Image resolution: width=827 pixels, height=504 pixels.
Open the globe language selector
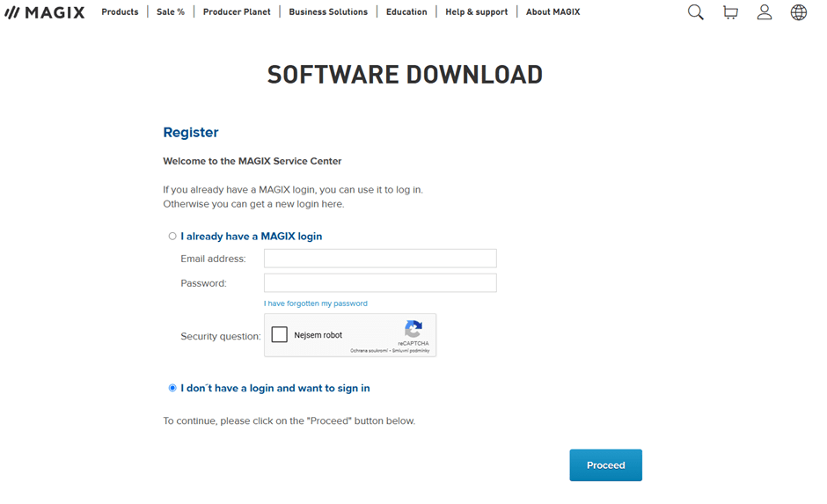click(x=798, y=12)
